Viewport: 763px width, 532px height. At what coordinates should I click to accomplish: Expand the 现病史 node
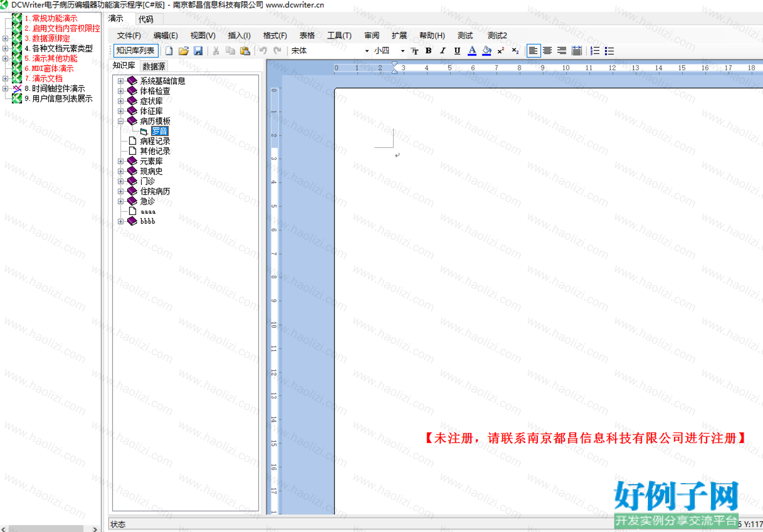click(121, 171)
